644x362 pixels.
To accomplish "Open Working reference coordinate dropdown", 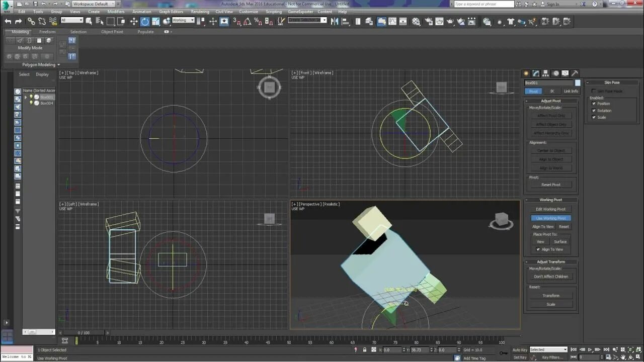I will (183, 20).
